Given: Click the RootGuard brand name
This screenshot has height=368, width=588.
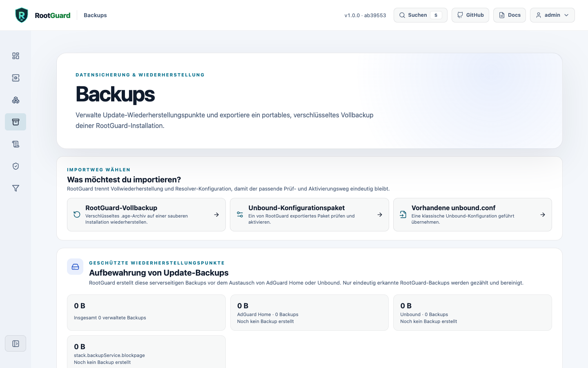Looking at the screenshot, I should click(x=53, y=15).
